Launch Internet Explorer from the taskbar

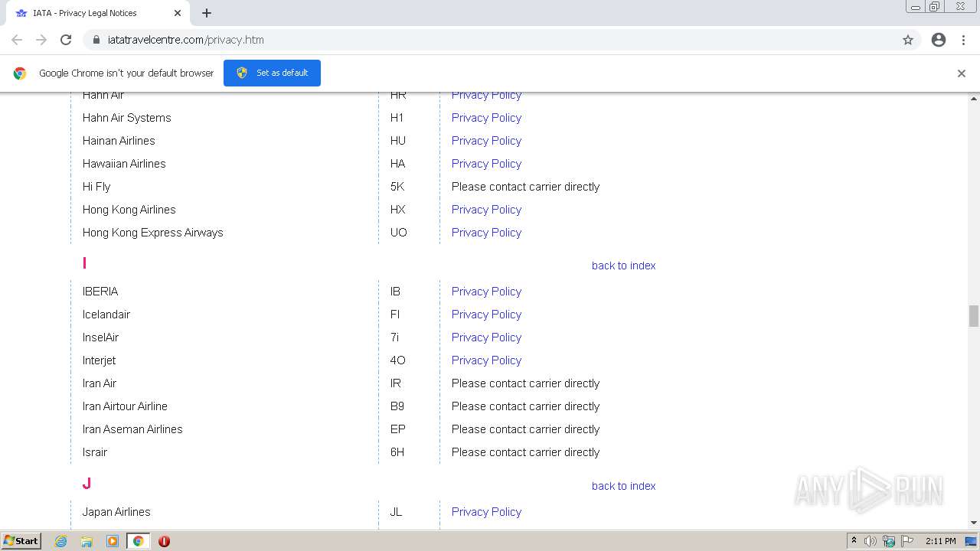61,541
